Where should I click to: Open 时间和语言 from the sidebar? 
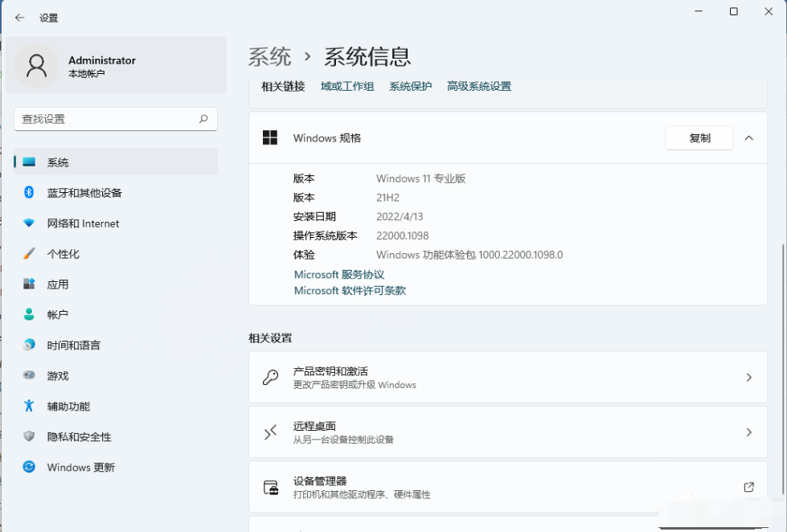pos(28,345)
